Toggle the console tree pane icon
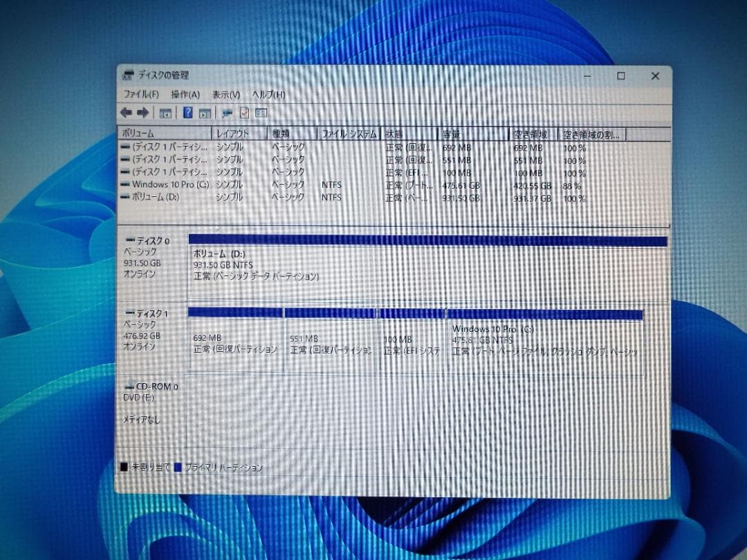This screenshot has height=560, width=747. pyautogui.click(x=165, y=113)
